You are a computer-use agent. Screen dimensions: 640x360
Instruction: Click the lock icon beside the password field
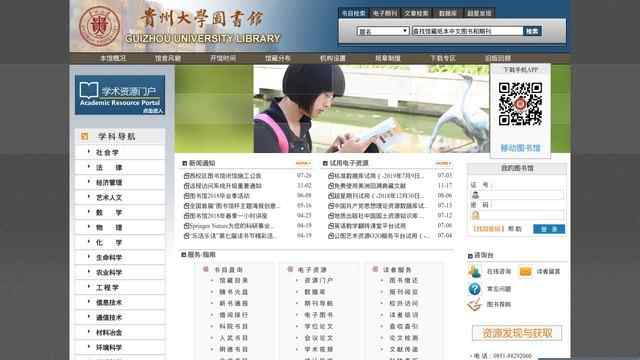point(476,215)
